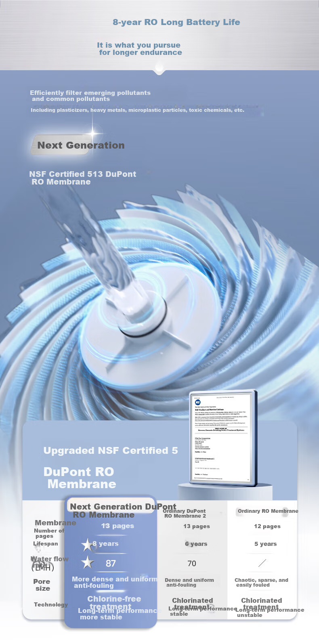
Task: Click the 'Chlorine-free treatment' cell
Action: coord(114,602)
